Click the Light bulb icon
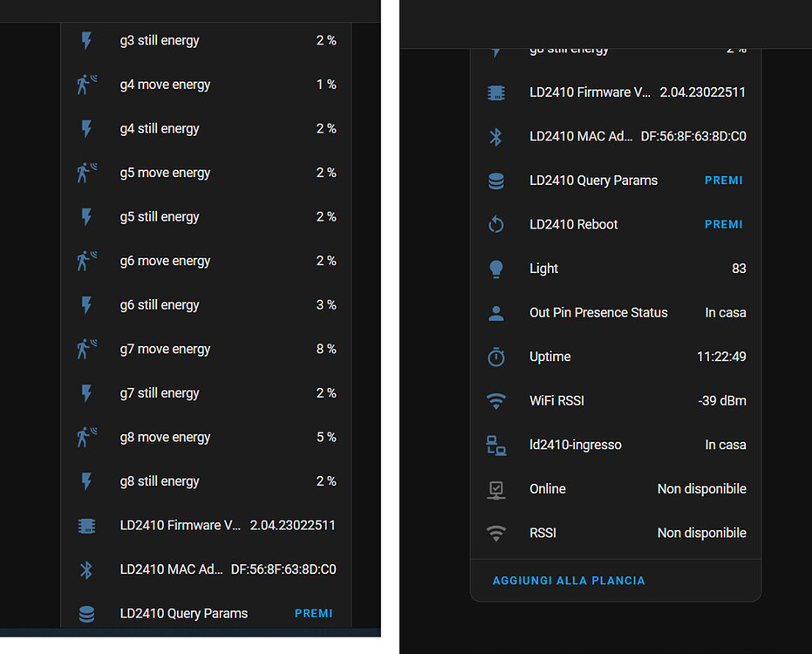Screen dimensions: 812x654 496,269
